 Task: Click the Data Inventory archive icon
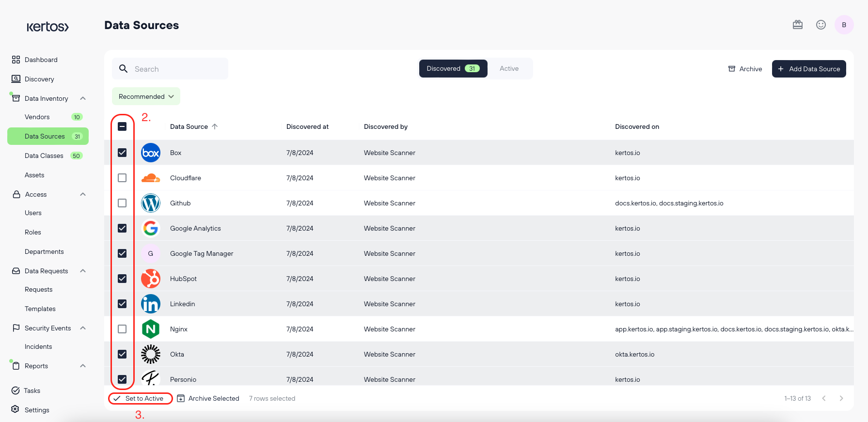pyautogui.click(x=16, y=98)
